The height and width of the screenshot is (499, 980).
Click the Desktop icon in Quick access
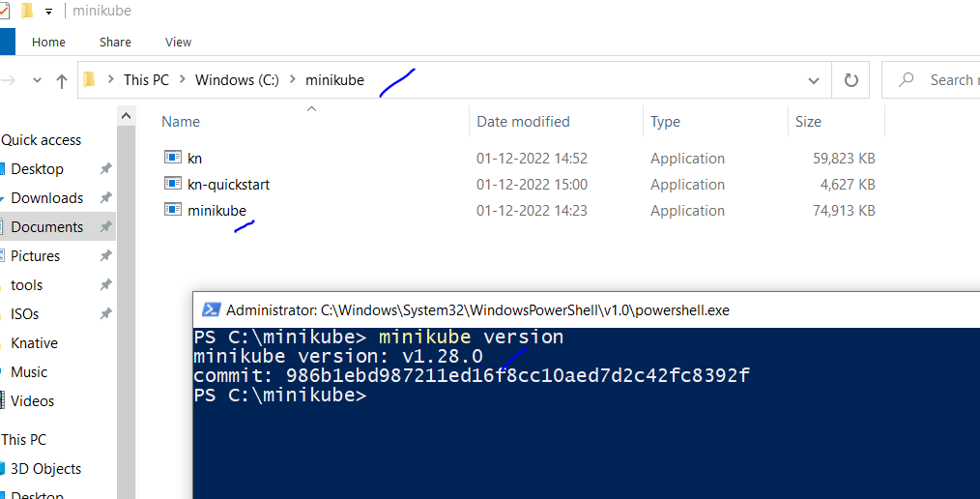[x=3, y=169]
